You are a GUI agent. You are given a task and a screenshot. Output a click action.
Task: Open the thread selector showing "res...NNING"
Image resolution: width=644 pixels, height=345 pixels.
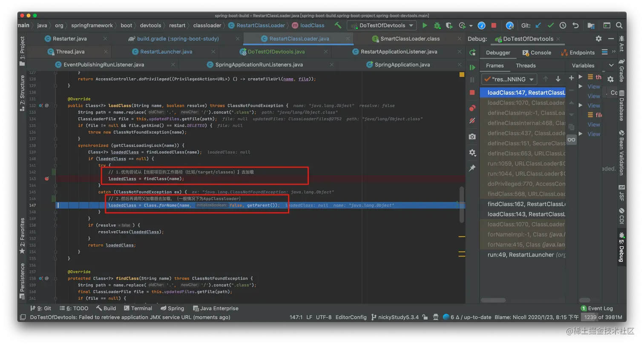click(x=509, y=79)
